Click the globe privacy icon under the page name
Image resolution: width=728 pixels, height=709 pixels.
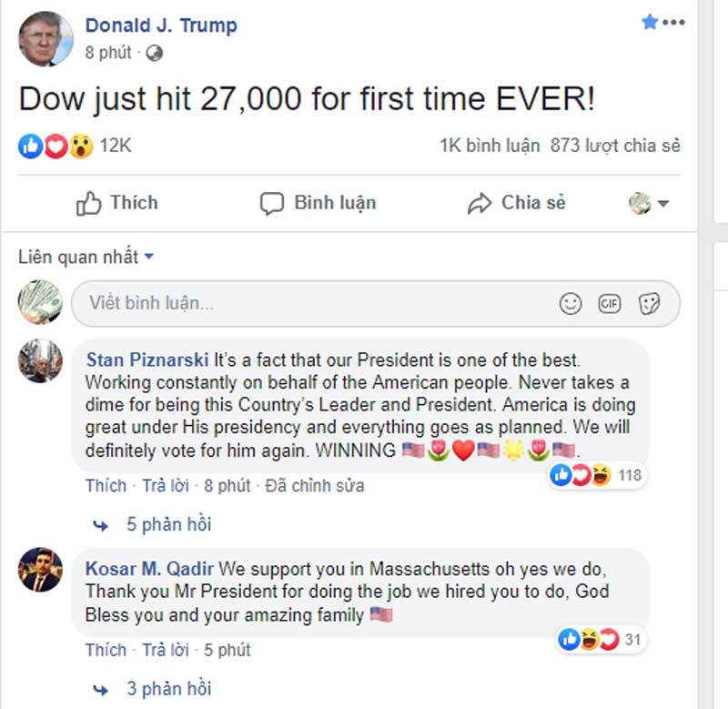click(x=154, y=53)
